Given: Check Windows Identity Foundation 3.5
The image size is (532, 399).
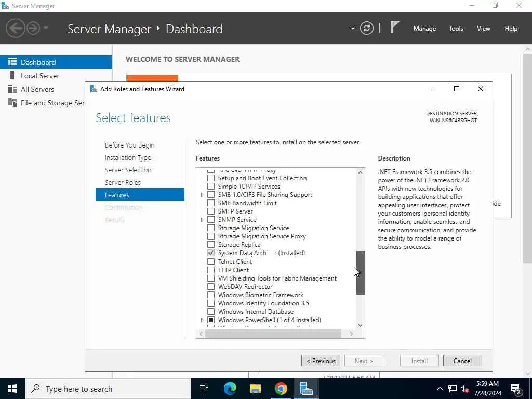Looking at the screenshot, I should [x=211, y=303].
